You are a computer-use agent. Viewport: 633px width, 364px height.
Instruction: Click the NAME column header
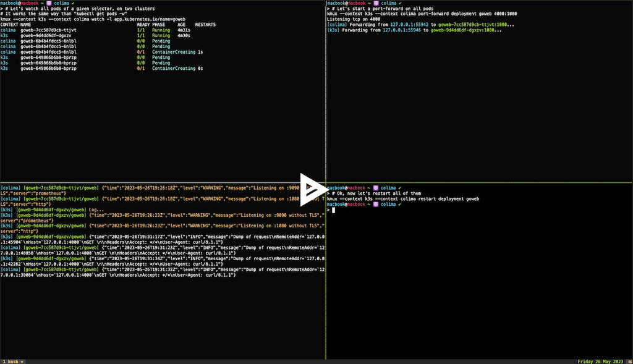click(x=25, y=25)
